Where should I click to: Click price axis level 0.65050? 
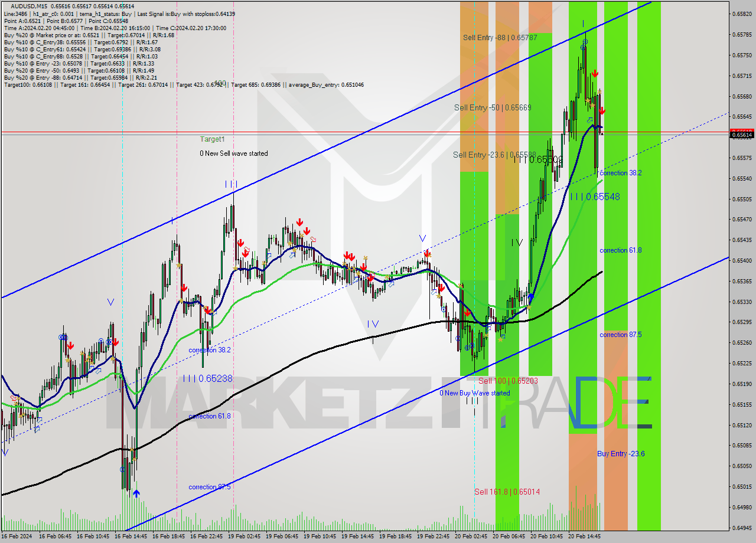[x=742, y=466]
